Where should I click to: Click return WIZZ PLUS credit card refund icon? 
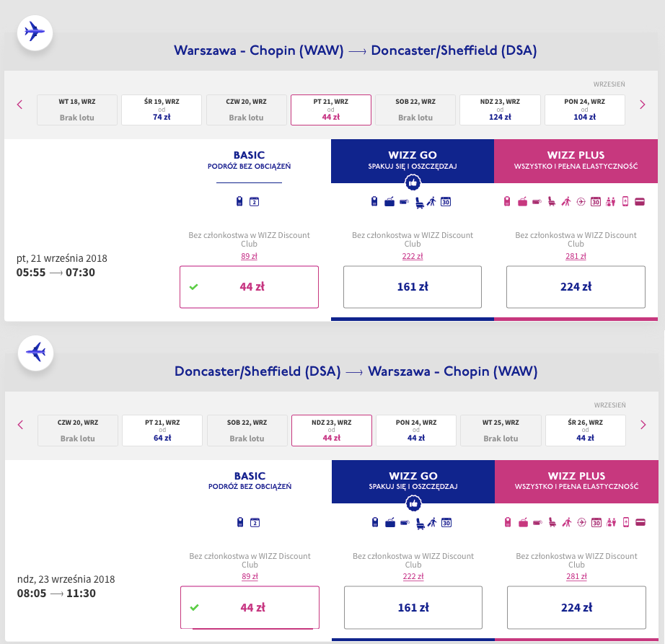click(x=640, y=522)
